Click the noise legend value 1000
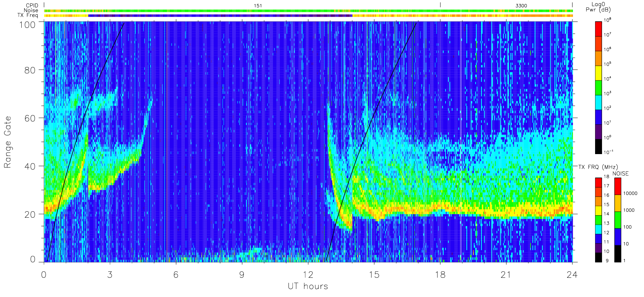The image size is (644, 297). point(629,210)
